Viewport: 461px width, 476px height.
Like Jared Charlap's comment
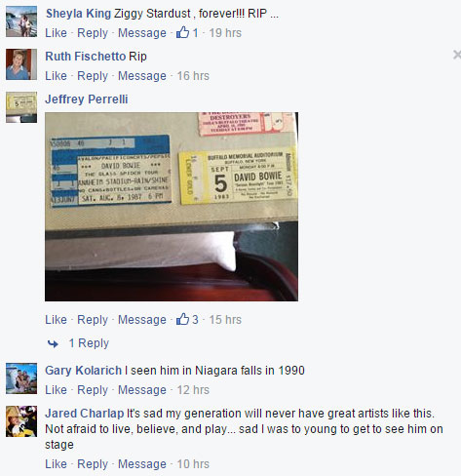pos(56,464)
